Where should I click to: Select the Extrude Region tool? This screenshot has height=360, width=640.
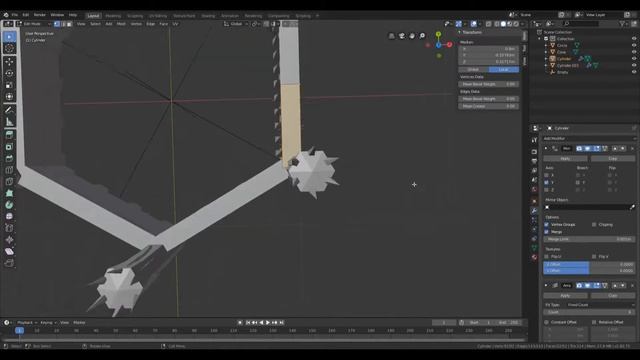[9, 135]
